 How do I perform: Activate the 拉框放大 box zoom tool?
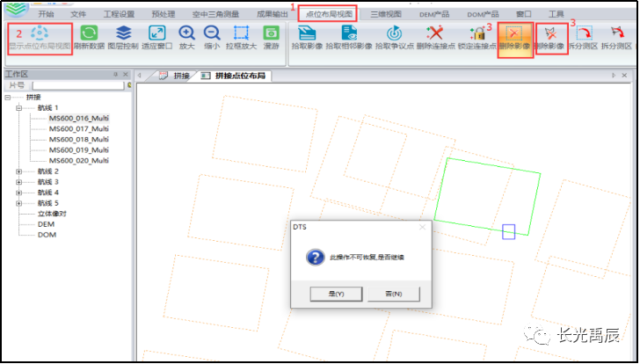tap(242, 35)
